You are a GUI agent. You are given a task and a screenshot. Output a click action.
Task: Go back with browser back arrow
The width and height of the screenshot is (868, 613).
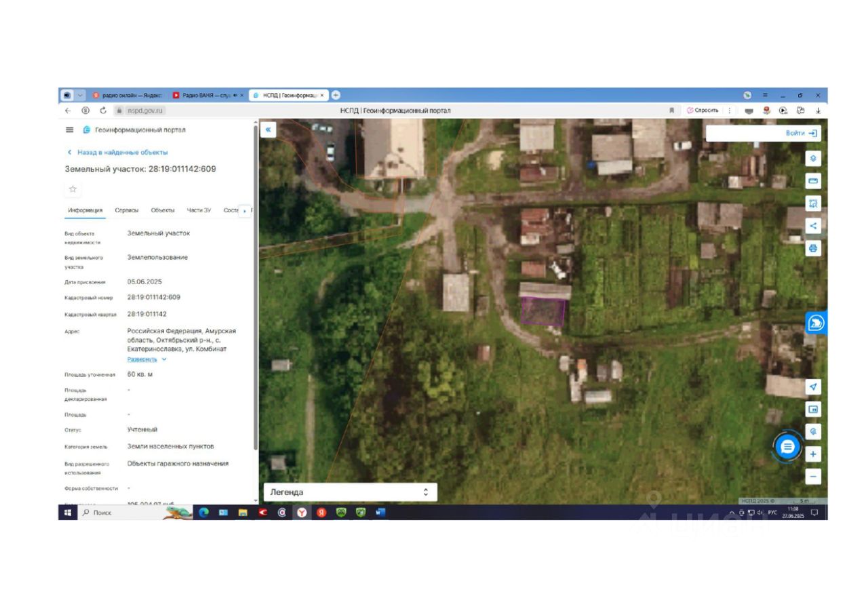(68, 111)
